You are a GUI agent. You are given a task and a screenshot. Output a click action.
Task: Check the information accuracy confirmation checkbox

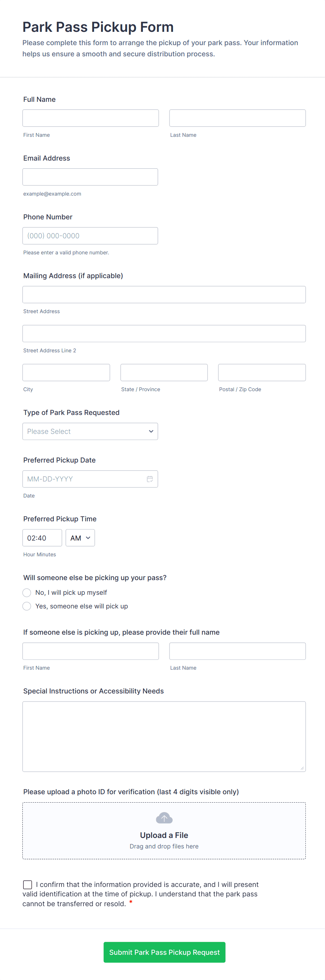coord(28,884)
